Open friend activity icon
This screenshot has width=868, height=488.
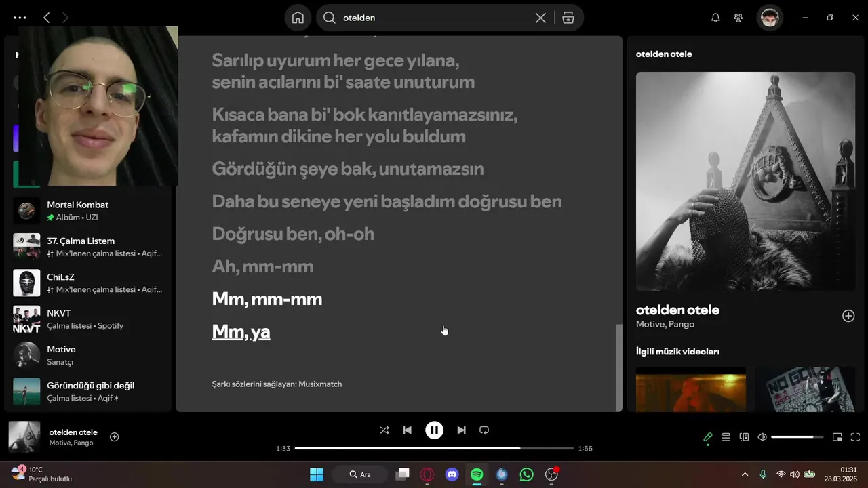738,18
